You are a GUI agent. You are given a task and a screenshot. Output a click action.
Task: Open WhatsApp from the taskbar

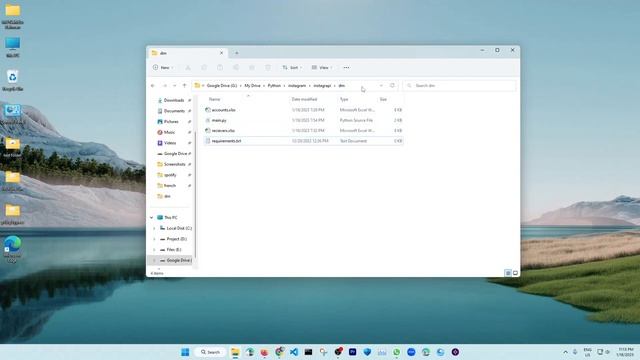(x=396, y=352)
